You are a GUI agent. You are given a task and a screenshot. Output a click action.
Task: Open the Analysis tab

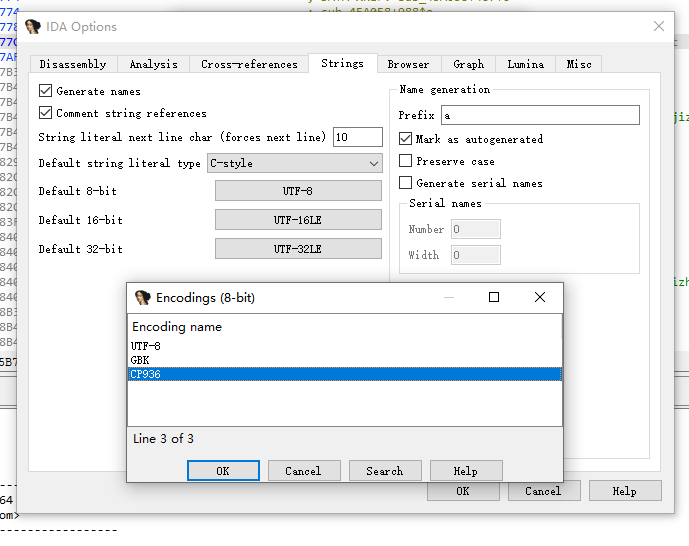click(153, 64)
